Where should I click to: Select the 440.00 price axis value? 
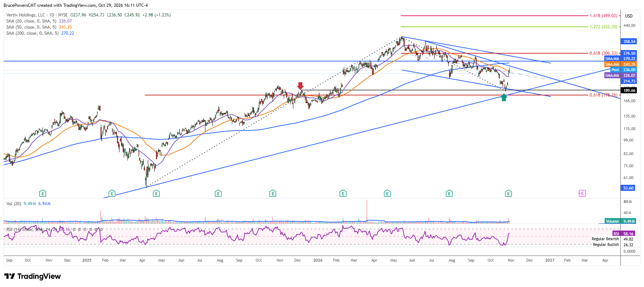coord(629,25)
